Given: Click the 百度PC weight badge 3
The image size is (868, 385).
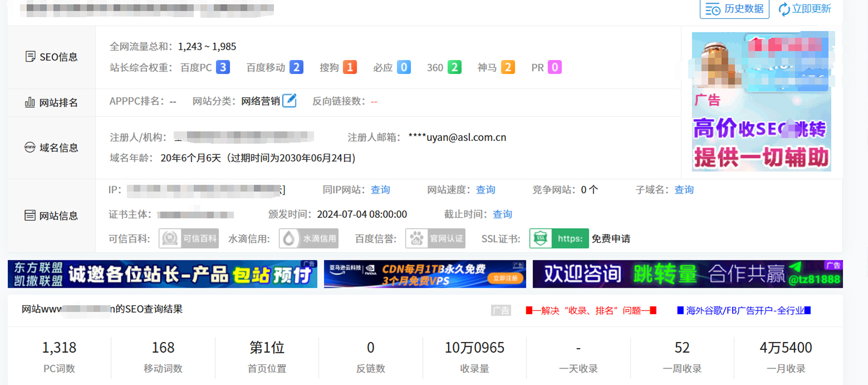Looking at the screenshot, I should pos(223,67).
